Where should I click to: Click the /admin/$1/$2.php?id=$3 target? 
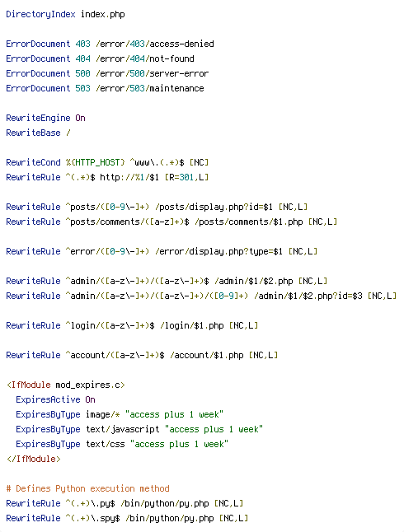pos(308,296)
